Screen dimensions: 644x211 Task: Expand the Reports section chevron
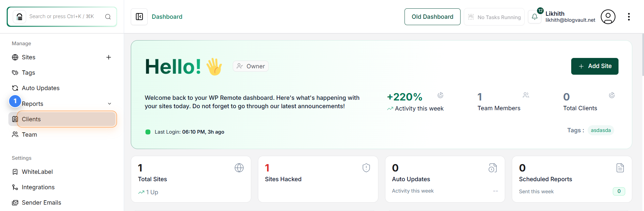(110, 103)
